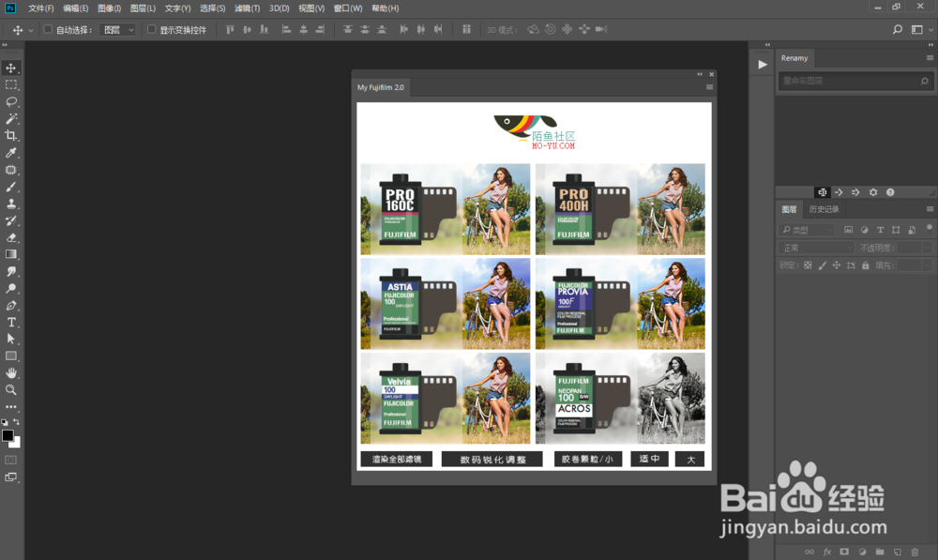
Task: Open the 图层 auto-select dropdown
Action: (118, 29)
